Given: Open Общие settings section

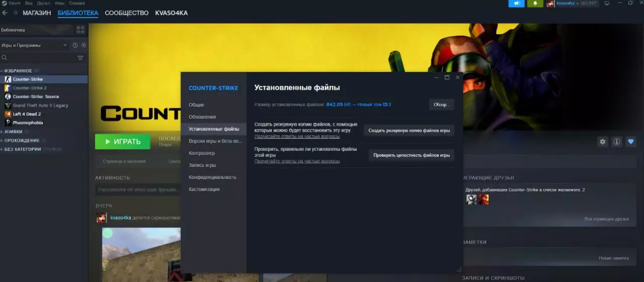Looking at the screenshot, I should pos(196,105).
